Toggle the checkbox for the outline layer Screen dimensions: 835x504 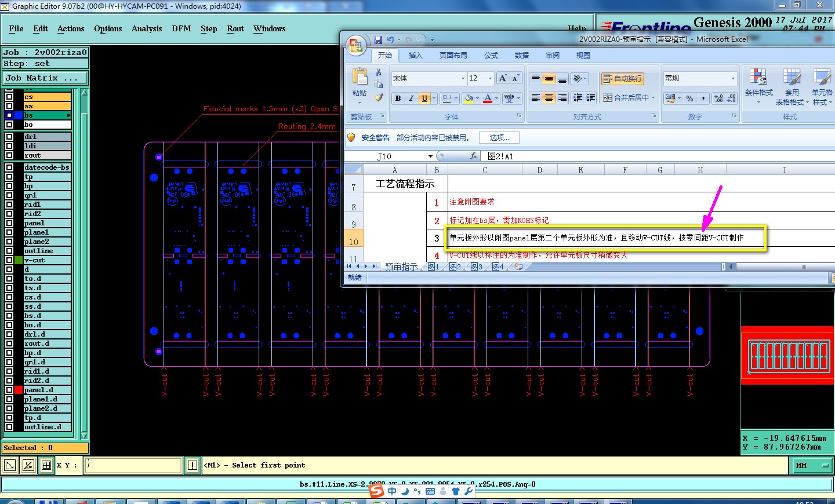[x=9, y=251]
